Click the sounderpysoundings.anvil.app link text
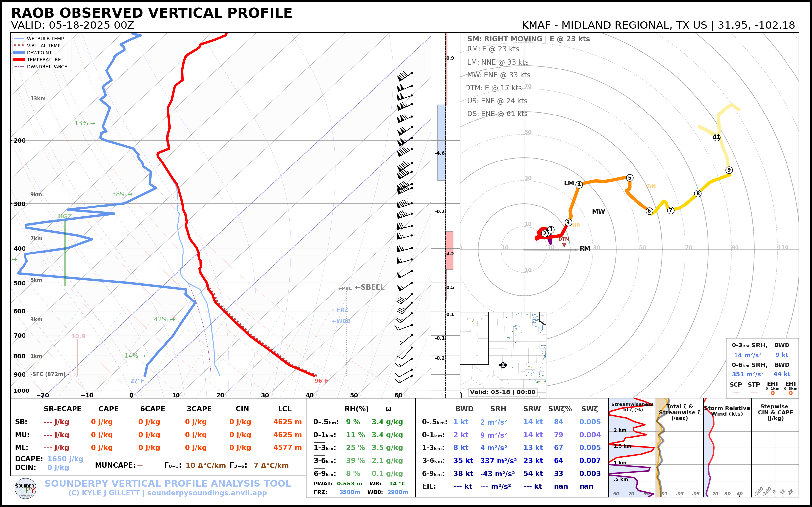 point(207,493)
